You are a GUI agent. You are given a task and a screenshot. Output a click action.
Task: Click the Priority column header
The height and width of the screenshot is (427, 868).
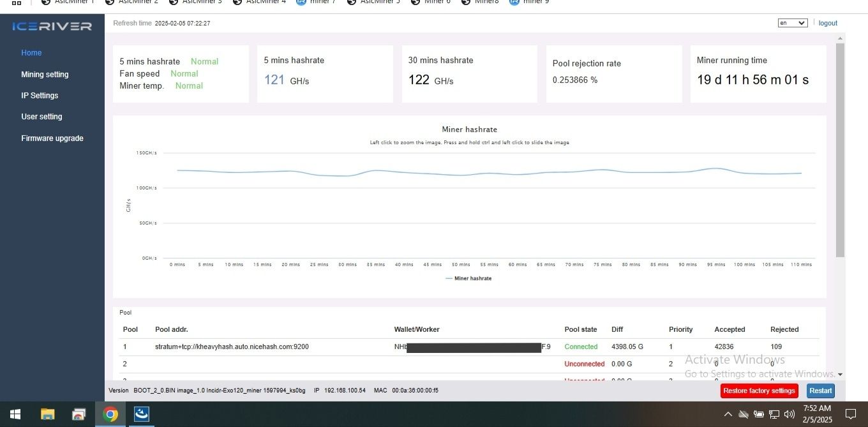680,329
